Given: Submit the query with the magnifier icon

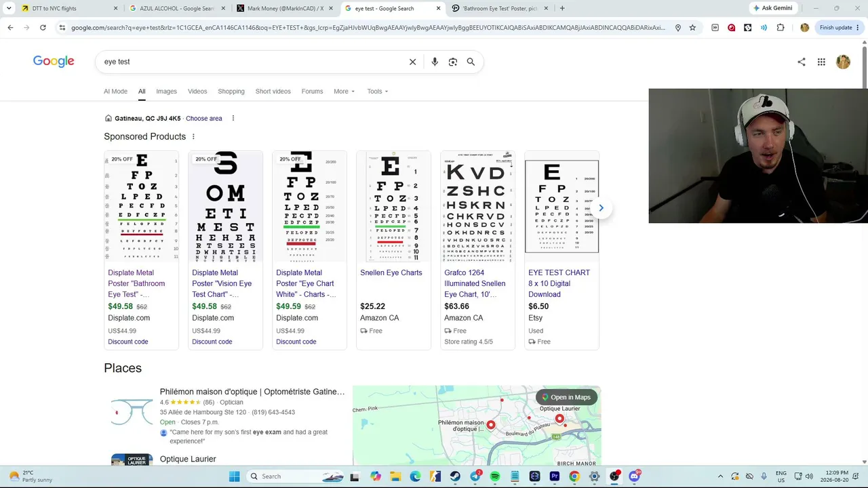Looking at the screenshot, I should pos(471,62).
